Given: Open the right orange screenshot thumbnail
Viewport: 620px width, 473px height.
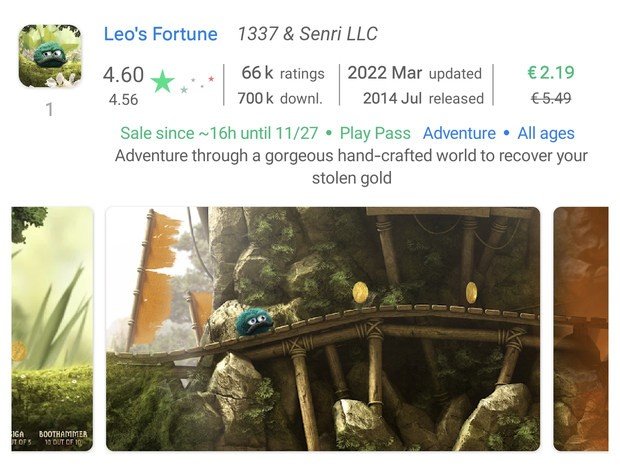Looking at the screenshot, I should point(581,328).
